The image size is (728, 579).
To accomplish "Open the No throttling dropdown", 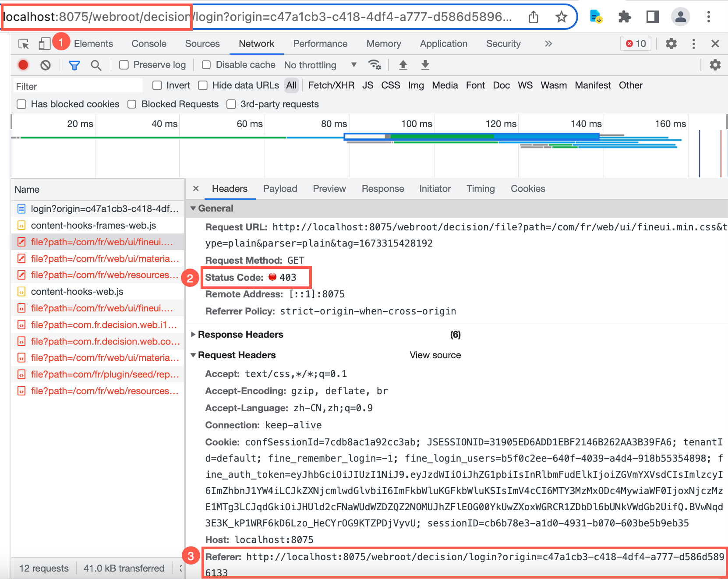I will (x=320, y=65).
